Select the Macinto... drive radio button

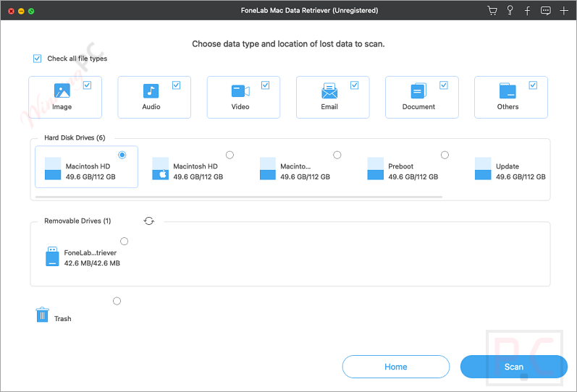(x=337, y=155)
